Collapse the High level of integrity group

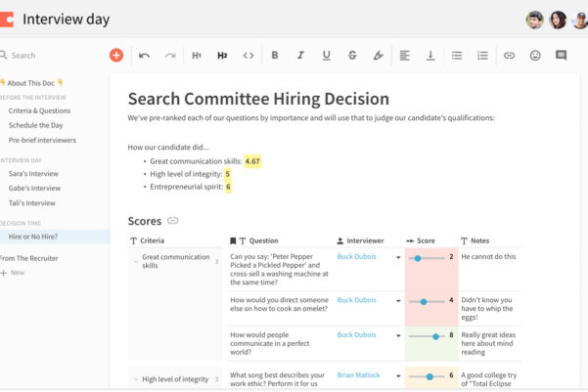pos(135,379)
